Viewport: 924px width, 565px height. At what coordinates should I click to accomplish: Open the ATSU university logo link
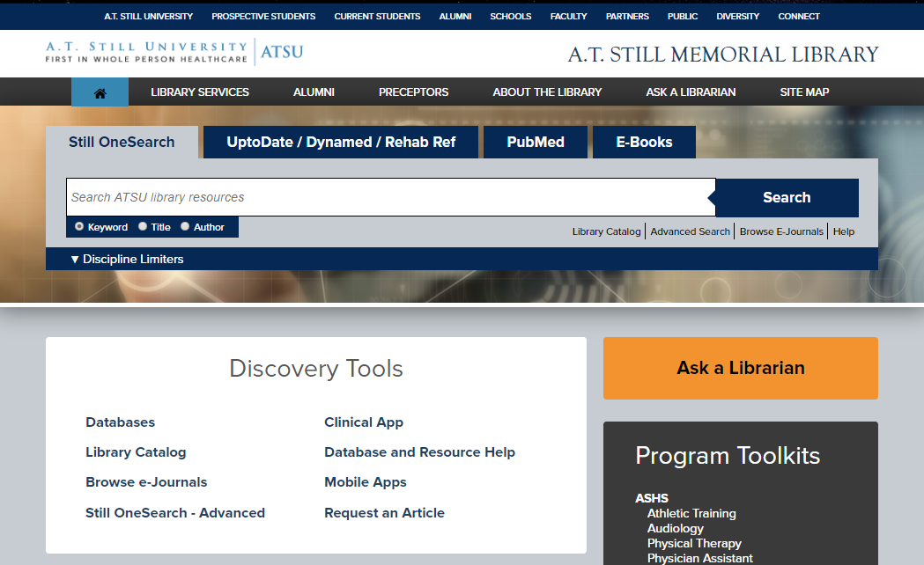174,52
